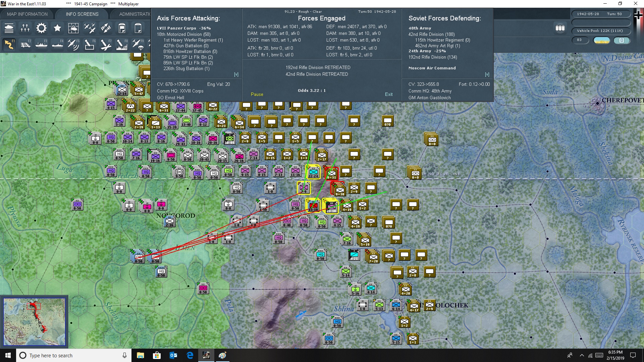Image resolution: width=644 pixels, height=362 pixels.
Task: Select the F9 air transport parachute mode
Action: pos(138,44)
